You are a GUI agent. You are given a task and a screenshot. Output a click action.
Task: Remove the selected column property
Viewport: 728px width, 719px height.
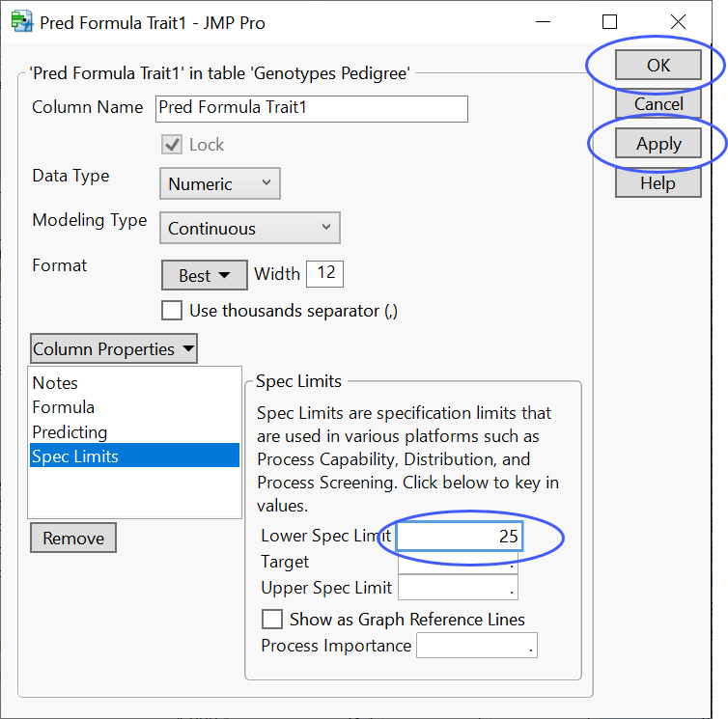tap(73, 539)
